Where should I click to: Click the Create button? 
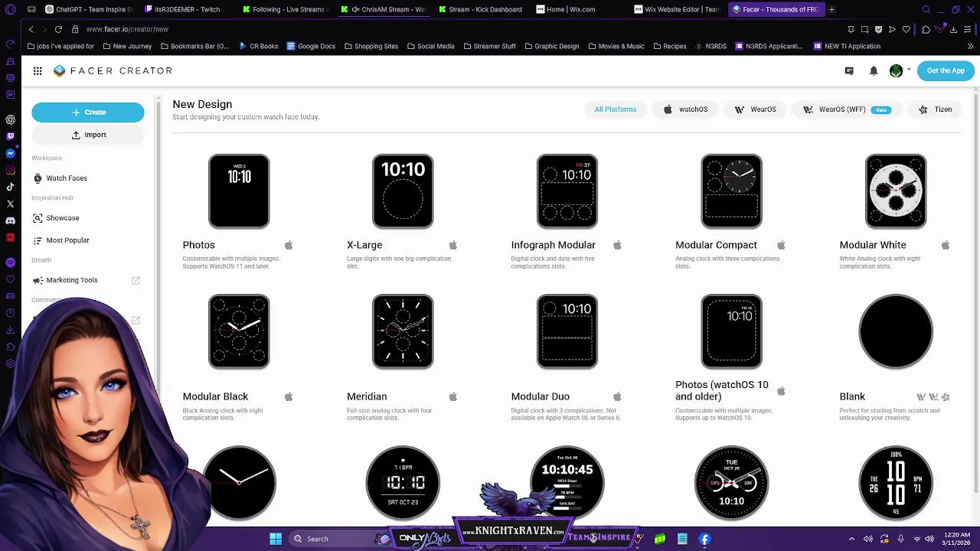click(x=87, y=112)
